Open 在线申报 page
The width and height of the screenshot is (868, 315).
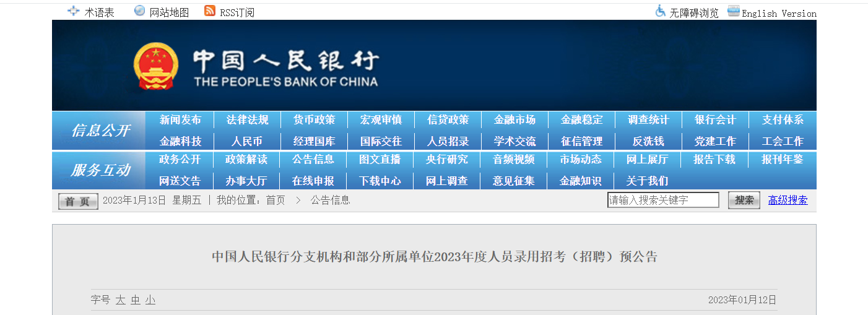[313, 181]
